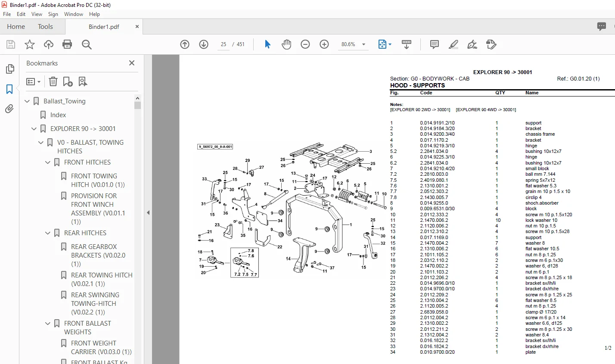This screenshot has height=364, width=615.
Task: Open the Add Comment sticky note tool
Action: (435, 44)
